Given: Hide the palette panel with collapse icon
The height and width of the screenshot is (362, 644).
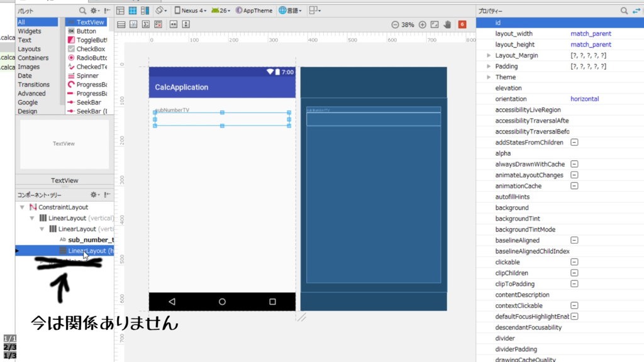Looking at the screenshot, I should [107, 11].
